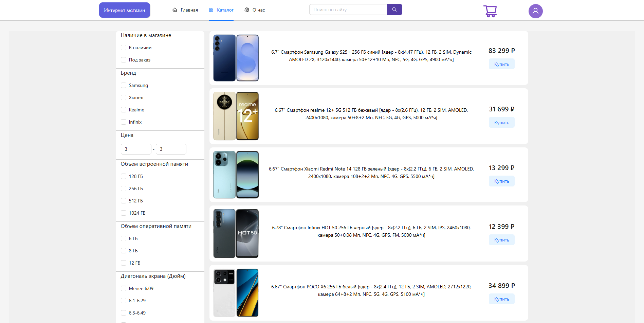Open the Xiaomi Redmi Note 14 description
Screen dimensions: 644x323
[x=371, y=173]
